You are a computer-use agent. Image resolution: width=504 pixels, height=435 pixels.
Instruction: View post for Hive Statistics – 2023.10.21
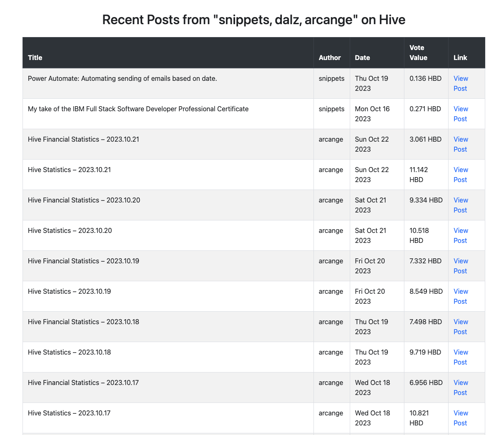[461, 175]
